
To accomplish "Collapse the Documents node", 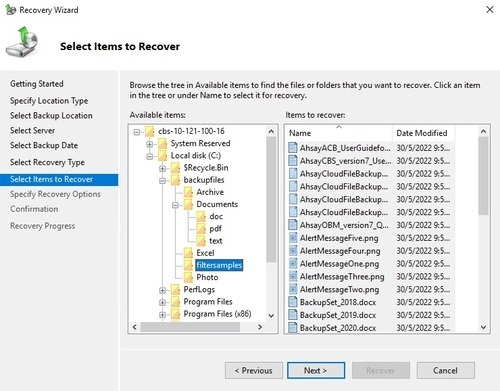I will click(x=175, y=205).
